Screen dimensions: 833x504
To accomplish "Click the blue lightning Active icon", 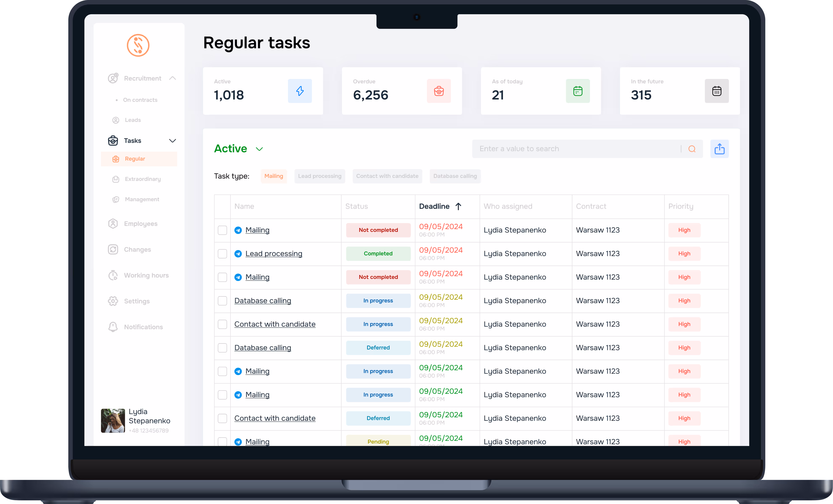I will pos(300,91).
